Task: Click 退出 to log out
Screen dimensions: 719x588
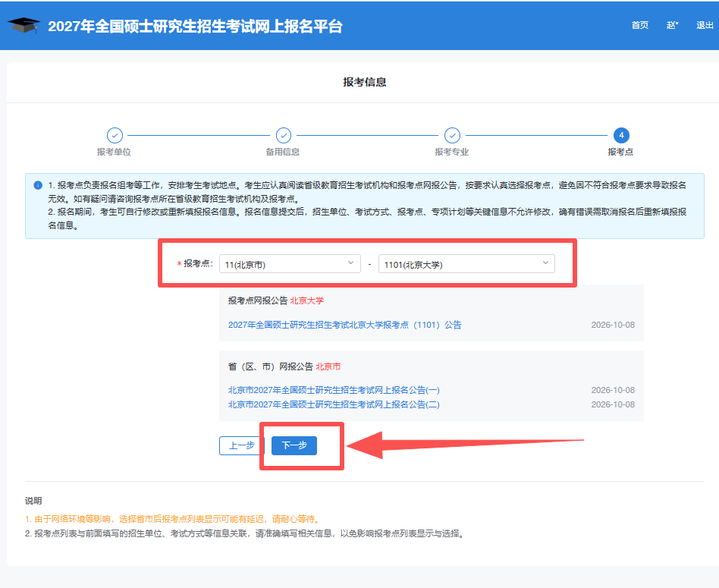Action: coord(705,25)
